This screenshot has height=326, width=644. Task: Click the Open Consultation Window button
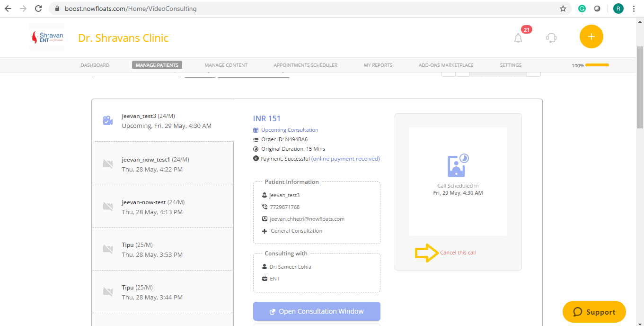(x=317, y=311)
